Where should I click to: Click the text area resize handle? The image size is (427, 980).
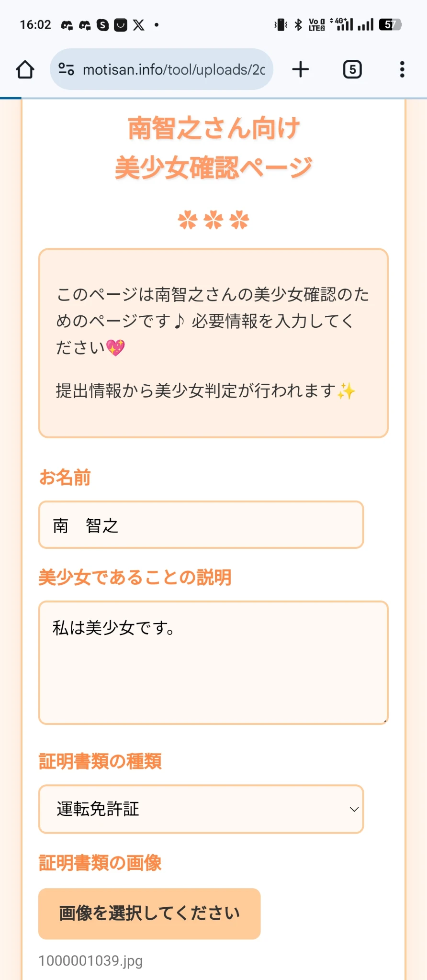coord(384,721)
